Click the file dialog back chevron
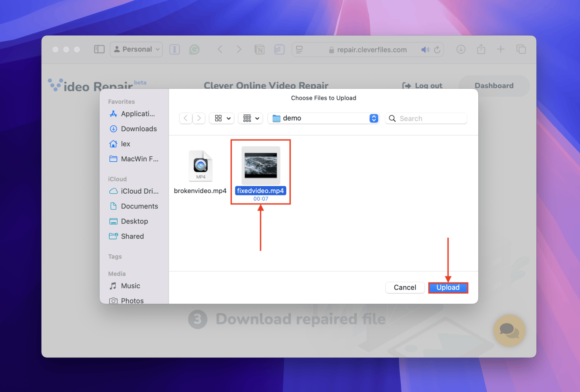The height and width of the screenshot is (392, 580). (x=186, y=118)
